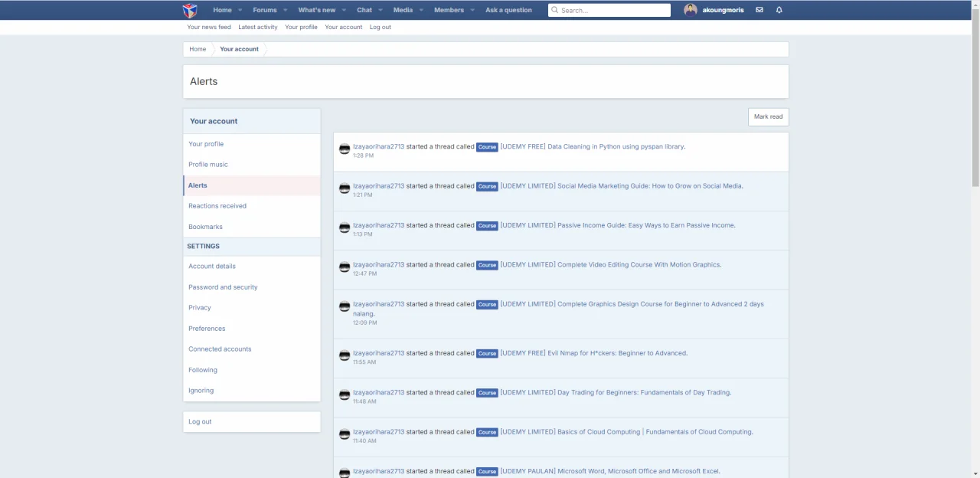Click Log out box below the sidebar

pyautogui.click(x=252, y=422)
